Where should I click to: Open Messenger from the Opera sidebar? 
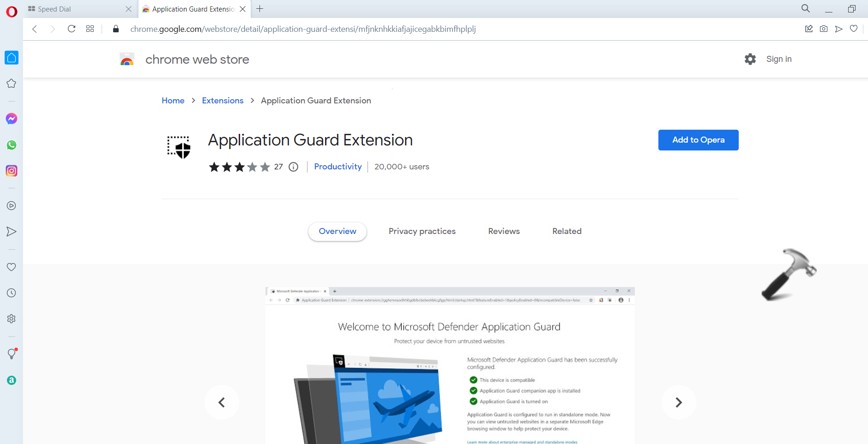click(x=12, y=119)
